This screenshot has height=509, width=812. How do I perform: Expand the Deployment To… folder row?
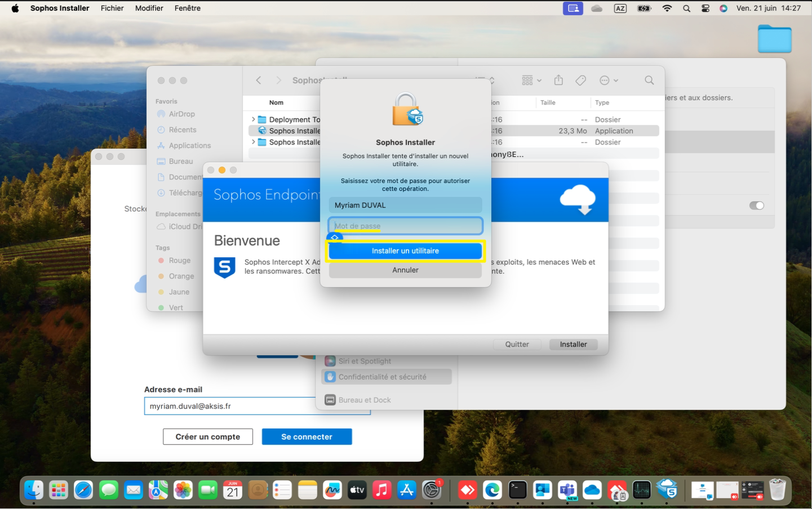pyautogui.click(x=253, y=119)
